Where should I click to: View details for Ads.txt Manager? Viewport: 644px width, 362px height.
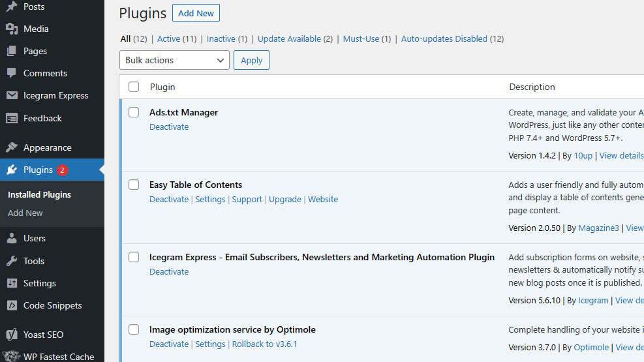[x=621, y=155]
